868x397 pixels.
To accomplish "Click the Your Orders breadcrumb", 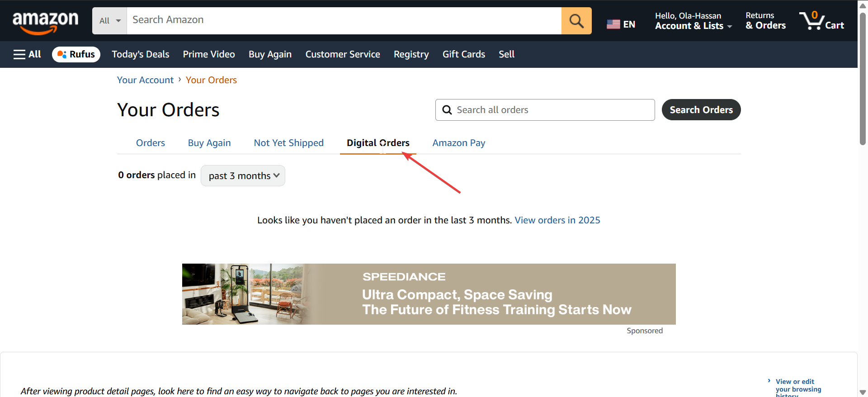I will (211, 80).
